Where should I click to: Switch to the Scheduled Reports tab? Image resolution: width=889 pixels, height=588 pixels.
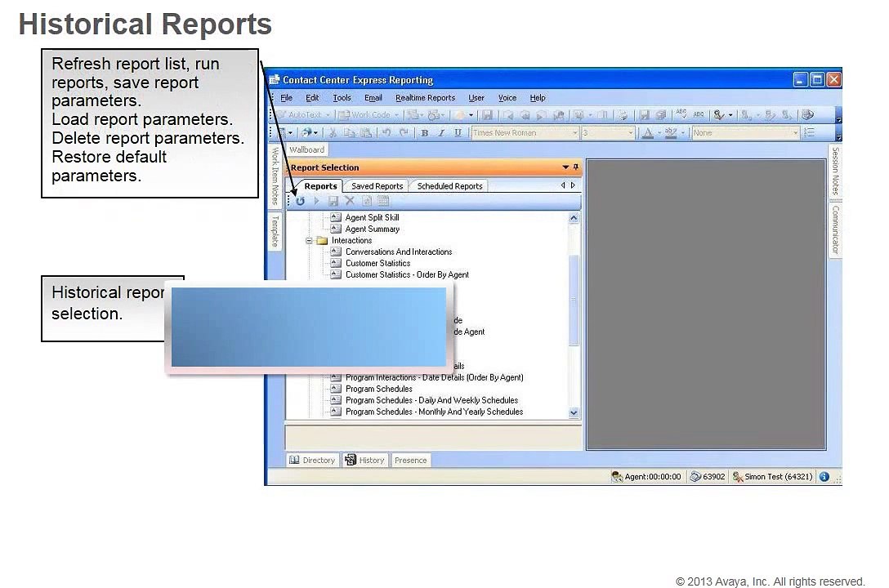click(449, 186)
